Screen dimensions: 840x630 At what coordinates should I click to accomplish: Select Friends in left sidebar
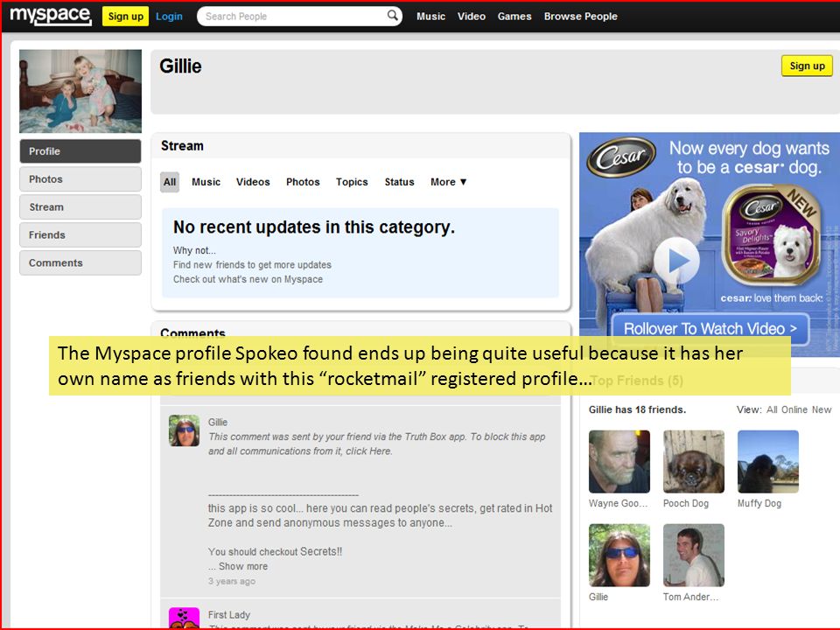click(80, 234)
